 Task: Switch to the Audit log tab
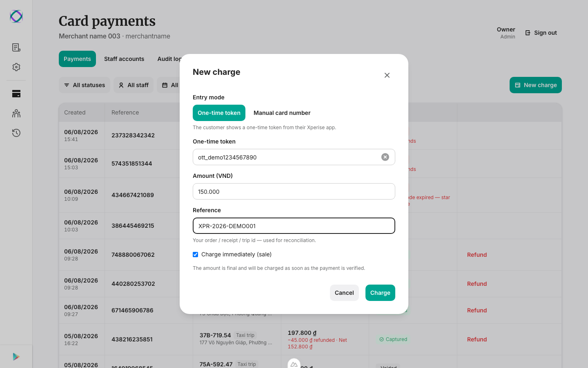pyautogui.click(x=169, y=59)
